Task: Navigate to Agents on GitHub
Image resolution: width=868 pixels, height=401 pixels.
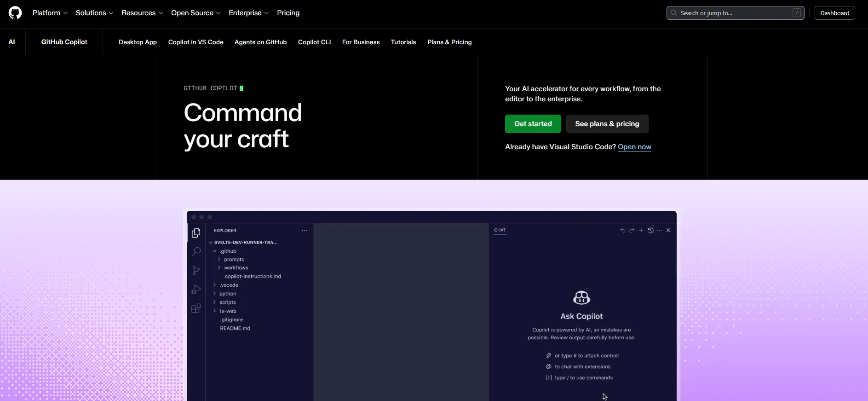Action: click(x=261, y=42)
